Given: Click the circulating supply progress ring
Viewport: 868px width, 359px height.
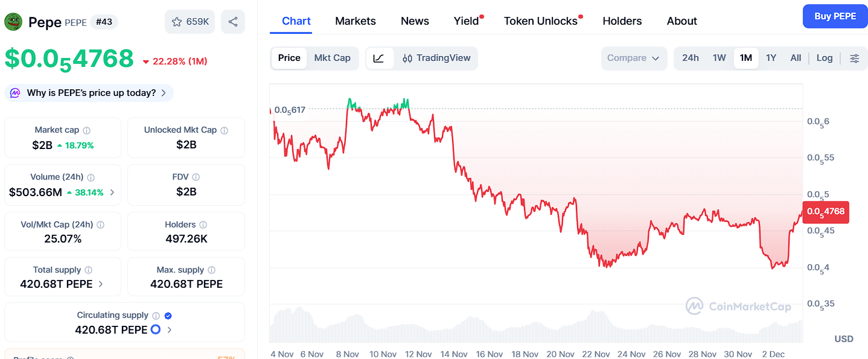Looking at the screenshot, I should coord(156,329).
